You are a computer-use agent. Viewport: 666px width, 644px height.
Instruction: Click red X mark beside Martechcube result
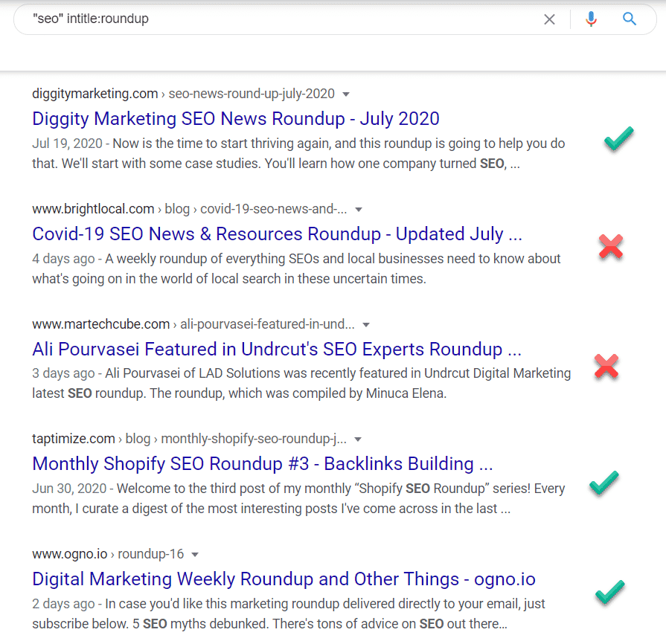pos(606,367)
